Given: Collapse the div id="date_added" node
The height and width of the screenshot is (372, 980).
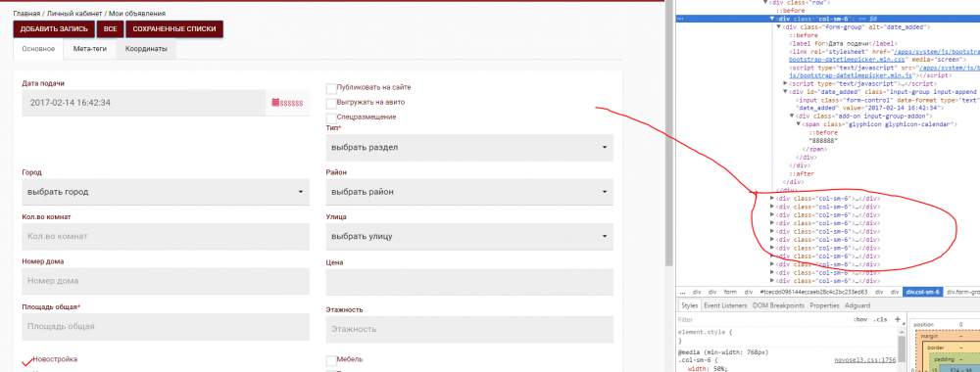Looking at the screenshot, I should (x=786, y=91).
